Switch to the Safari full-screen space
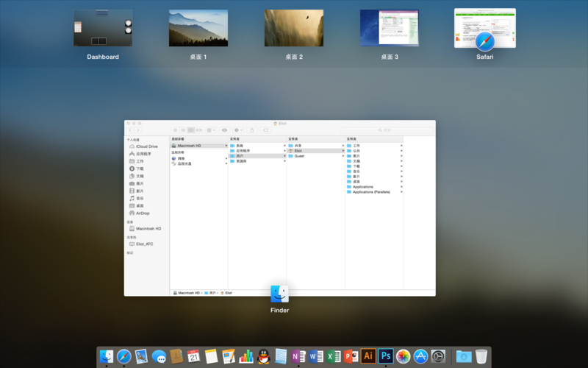 (484, 29)
